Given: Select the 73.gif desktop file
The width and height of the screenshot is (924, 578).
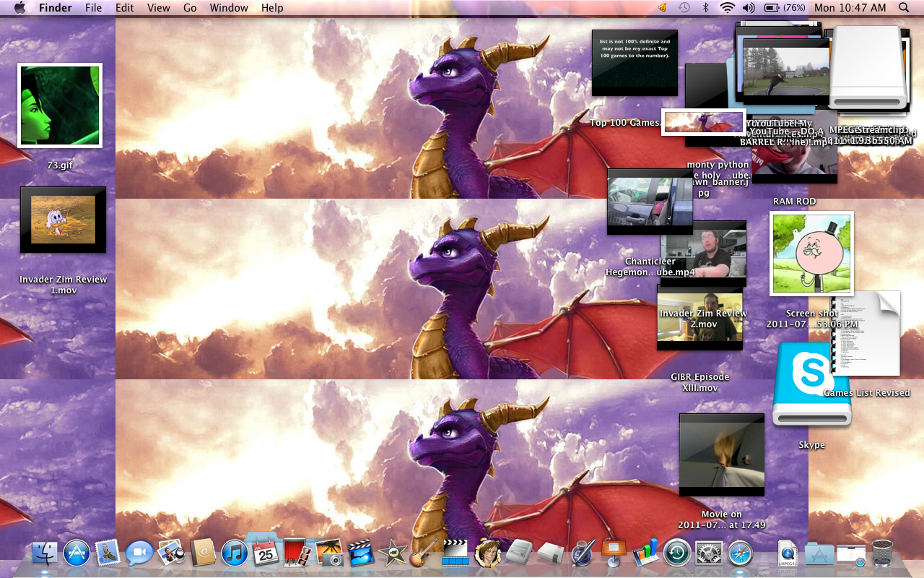Looking at the screenshot, I should coord(60,105).
